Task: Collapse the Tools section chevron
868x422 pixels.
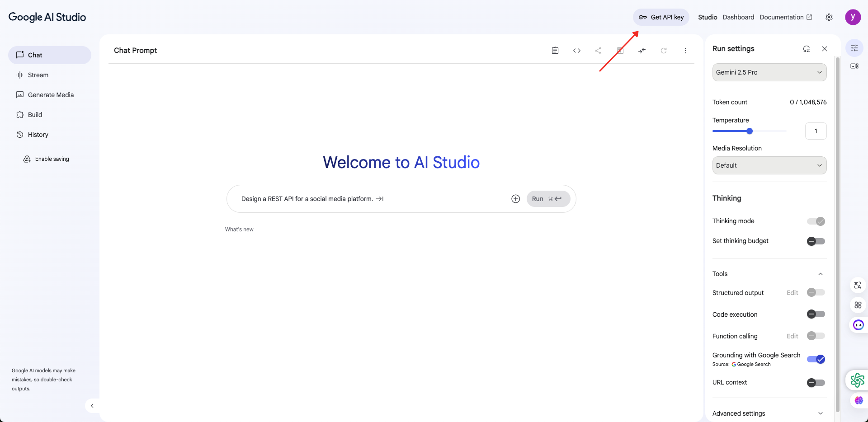Action: [821, 274]
